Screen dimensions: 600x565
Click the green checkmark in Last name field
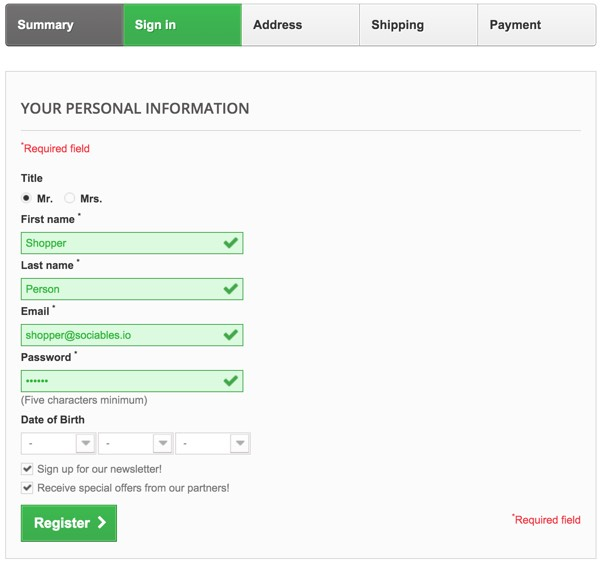click(231, 289)
